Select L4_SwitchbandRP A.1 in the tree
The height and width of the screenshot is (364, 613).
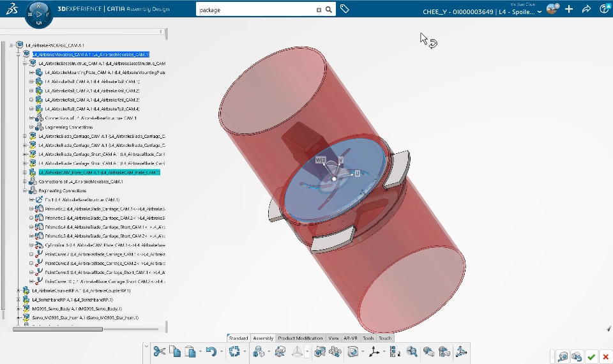coord(72,300)
